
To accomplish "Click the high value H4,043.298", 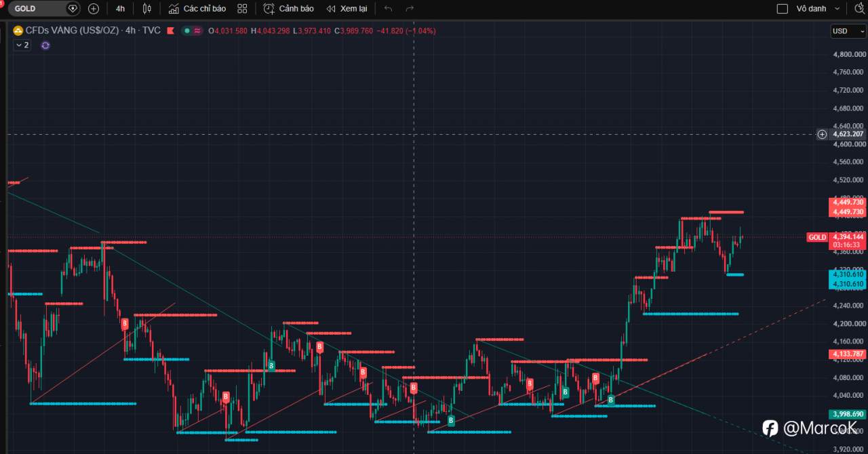I will [x=270, y=30].
